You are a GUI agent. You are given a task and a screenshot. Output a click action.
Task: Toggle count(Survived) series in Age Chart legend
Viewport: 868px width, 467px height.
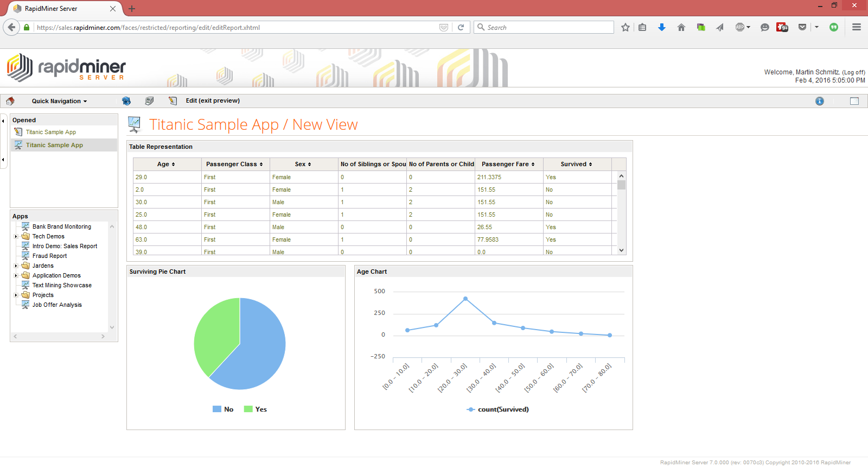point(497,409)
